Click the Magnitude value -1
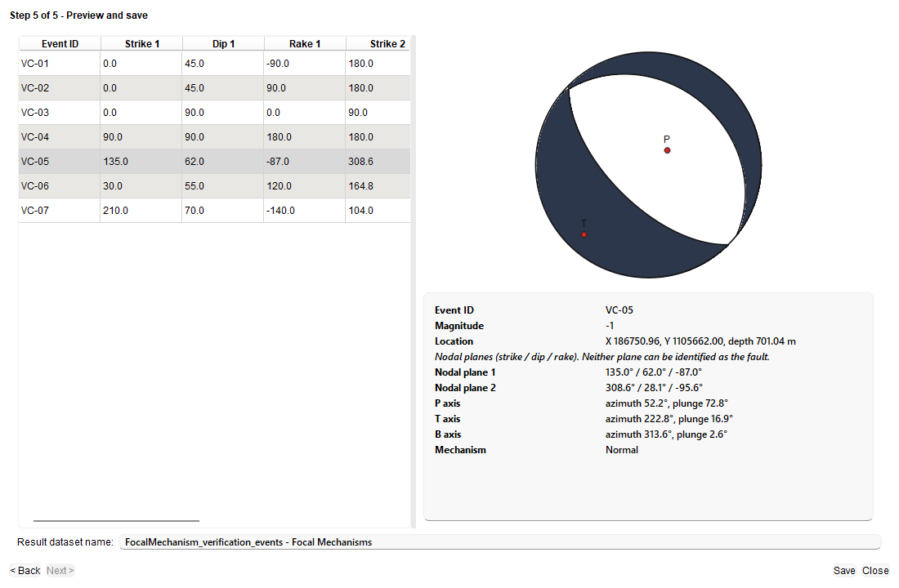 tap(610, 326)
